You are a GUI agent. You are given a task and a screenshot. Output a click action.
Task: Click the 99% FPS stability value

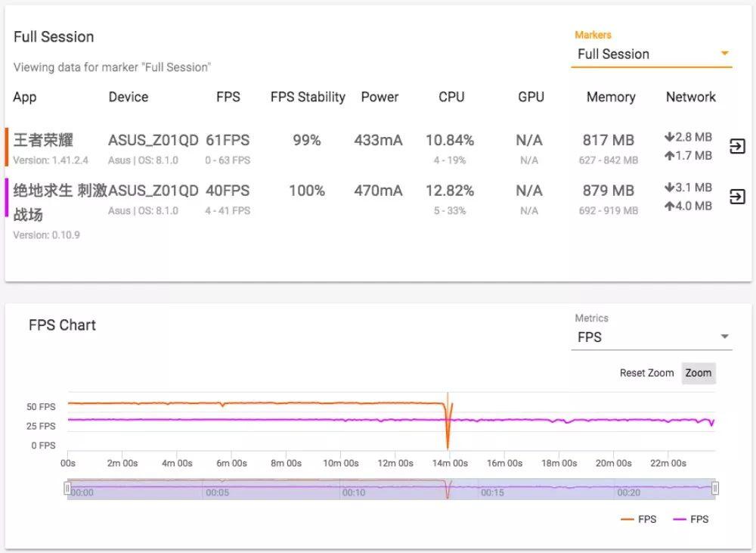click(x=307, y=140)
